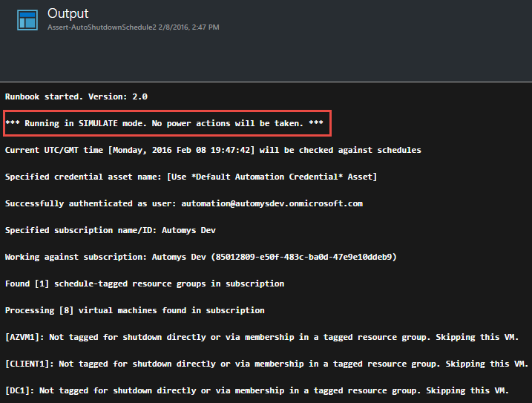532x403 pixels.
Task: Click 'Skipping this VM' on the DC1 line
Action: [x=467, y=391]
